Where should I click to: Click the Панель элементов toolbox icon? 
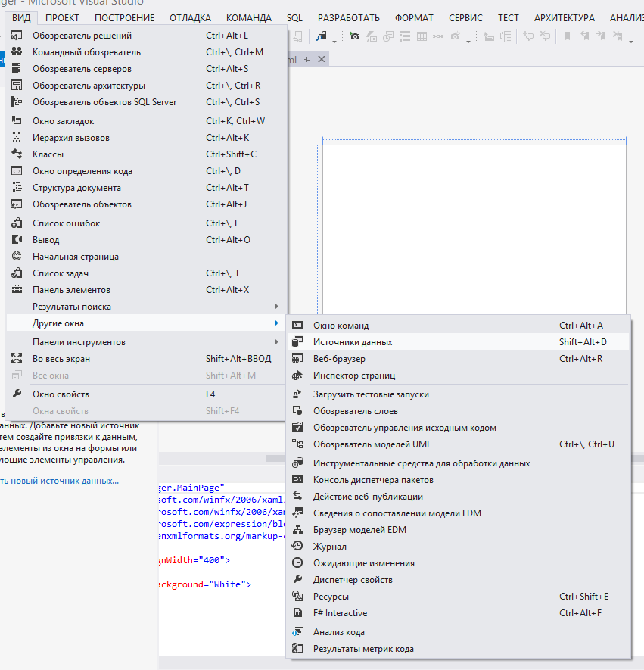pos(17,290)
